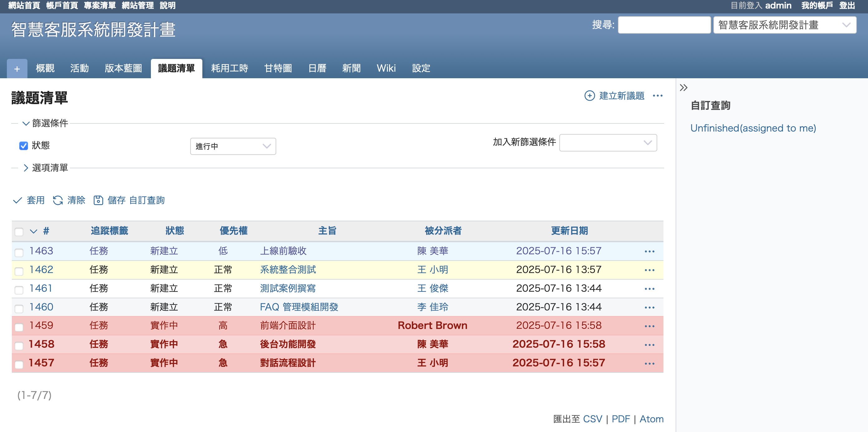This screenshot has width=868, height=432.
Task: Click 套用 to apply filters
Action: [36, 200]
